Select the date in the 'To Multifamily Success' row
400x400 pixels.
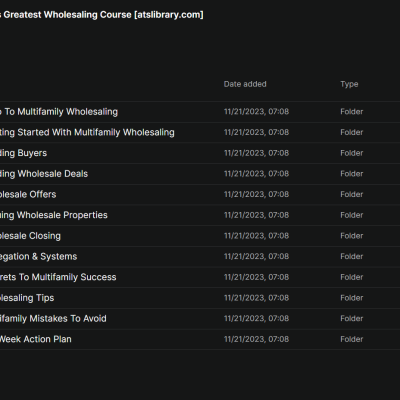(256, 277)
